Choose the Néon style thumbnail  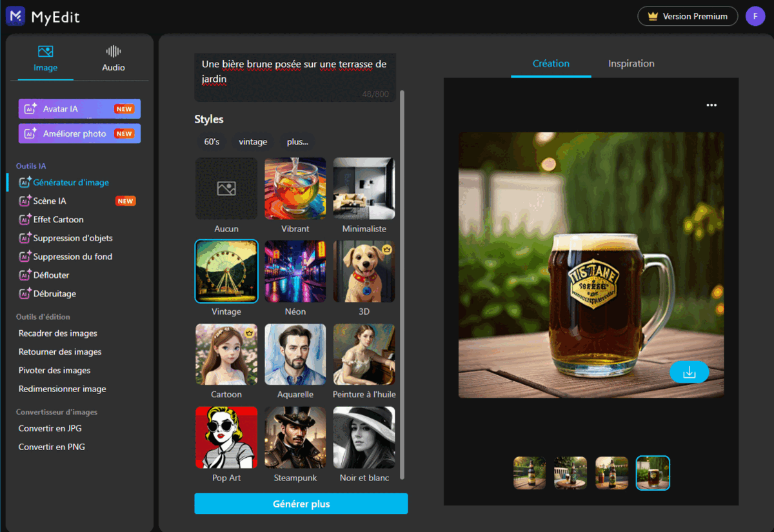tap(295, 271)
